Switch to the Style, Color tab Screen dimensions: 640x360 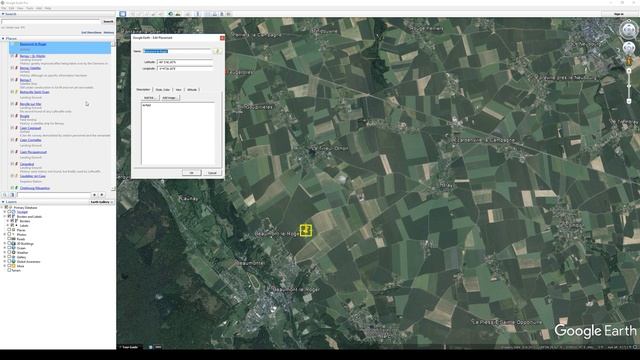[163, 89]
